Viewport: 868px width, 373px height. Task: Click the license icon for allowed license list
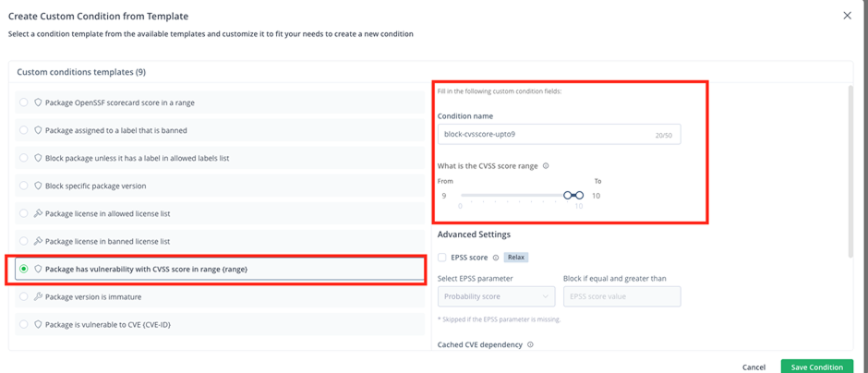(38, 213)
